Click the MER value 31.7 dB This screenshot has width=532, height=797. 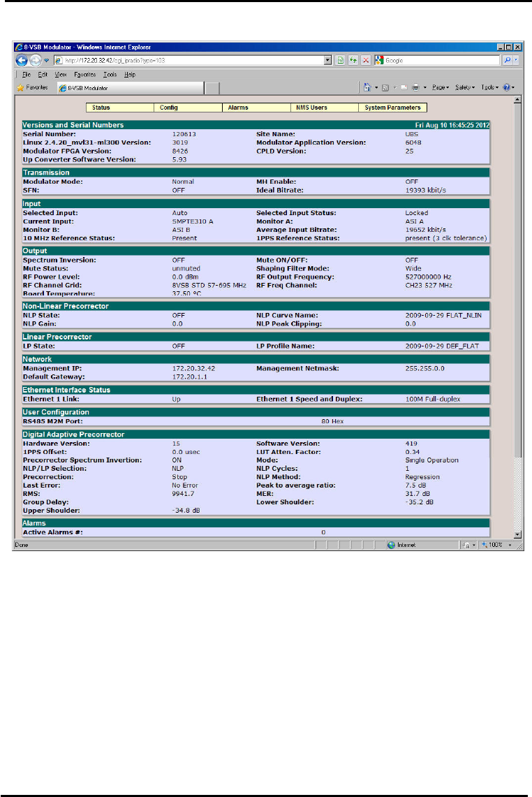pos(418,494)
